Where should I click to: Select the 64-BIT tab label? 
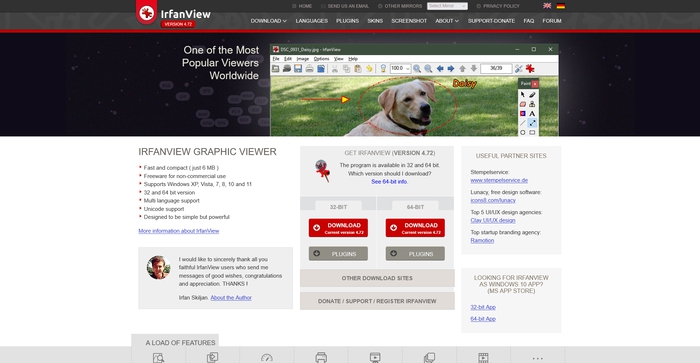[x=415, y=207]
